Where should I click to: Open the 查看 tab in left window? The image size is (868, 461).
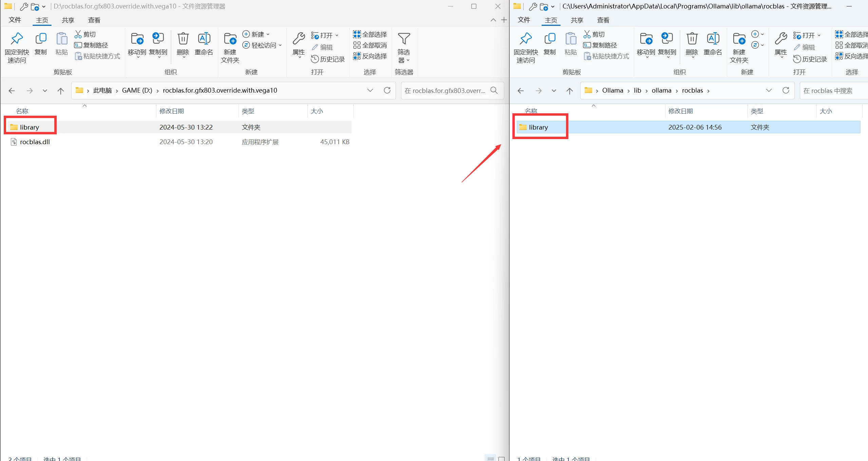pyautogui.click(x=94, y=20)
